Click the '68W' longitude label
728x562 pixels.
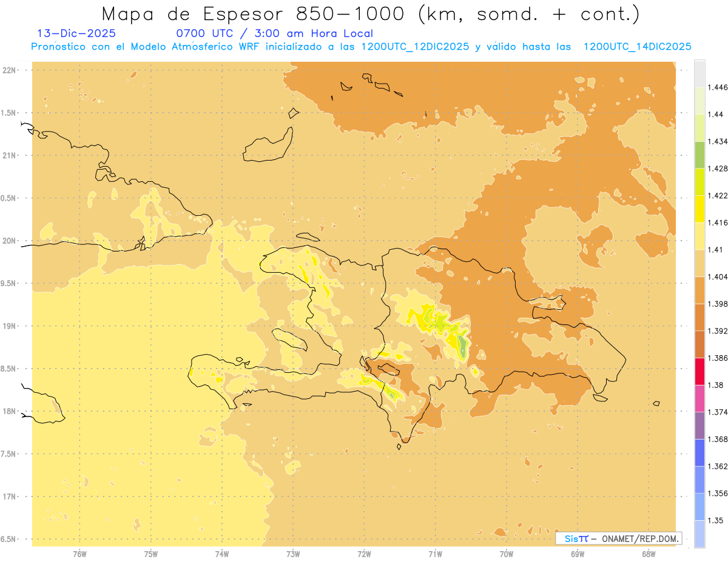click(x=649, y=554)
